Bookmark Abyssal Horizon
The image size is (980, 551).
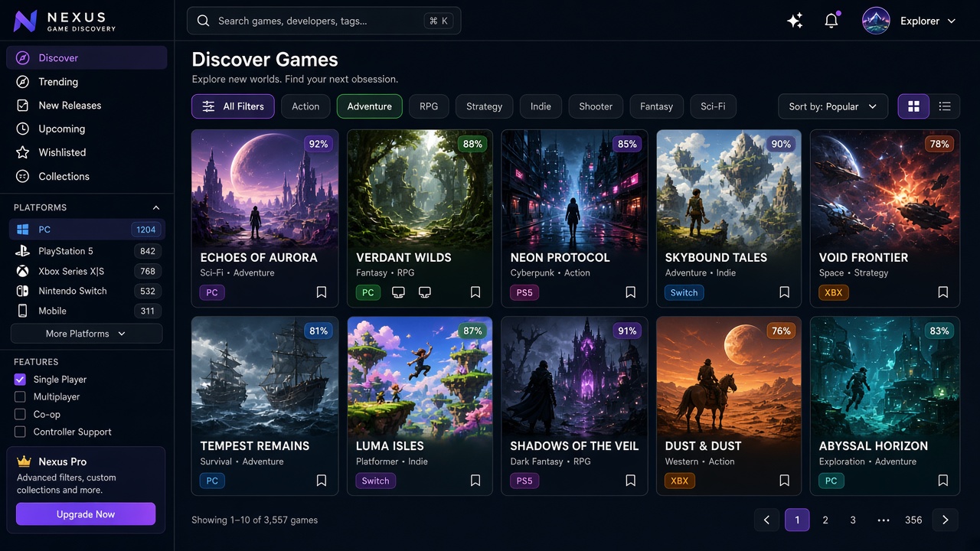[943, 481]
